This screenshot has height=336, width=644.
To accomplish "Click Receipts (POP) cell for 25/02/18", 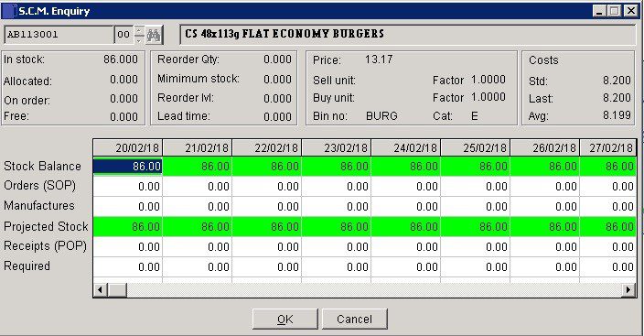I will pos(475,247).
